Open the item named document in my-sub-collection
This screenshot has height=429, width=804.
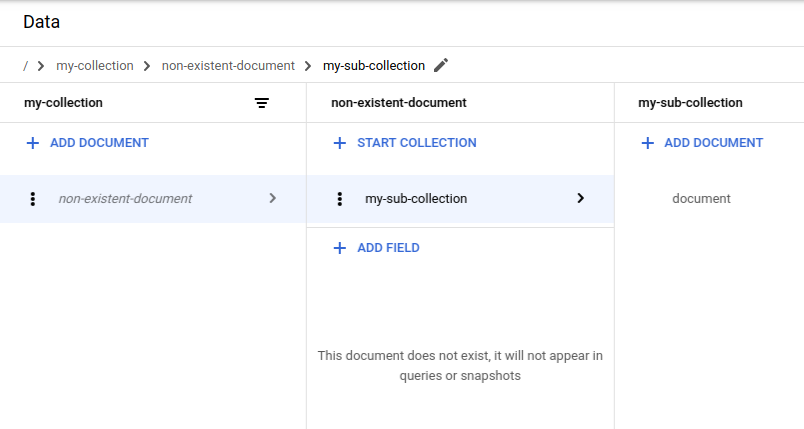tap(701, 199)
